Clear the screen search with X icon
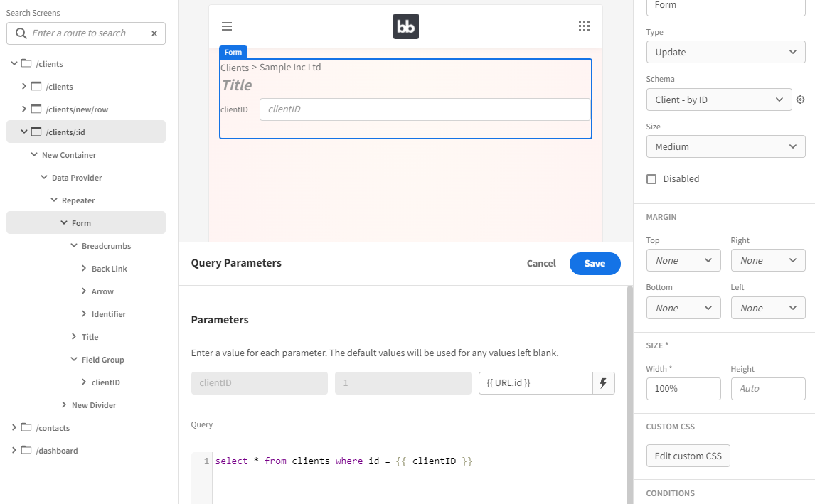The width and height of the screenshot is (815, 504). click(x=154, y=33)
